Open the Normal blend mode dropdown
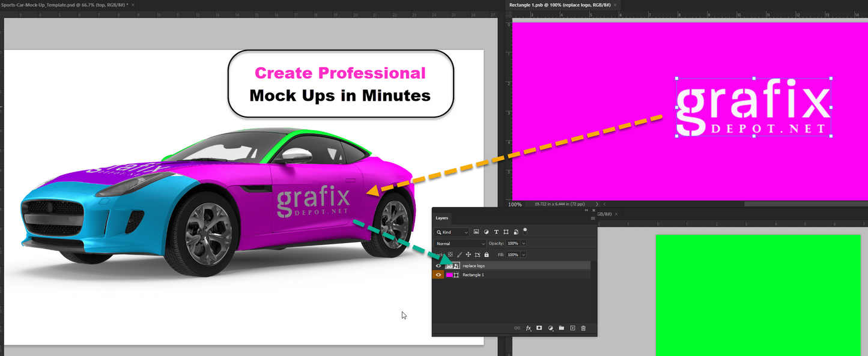Viewport: 868px width, 356px height. tap(460, 244)
